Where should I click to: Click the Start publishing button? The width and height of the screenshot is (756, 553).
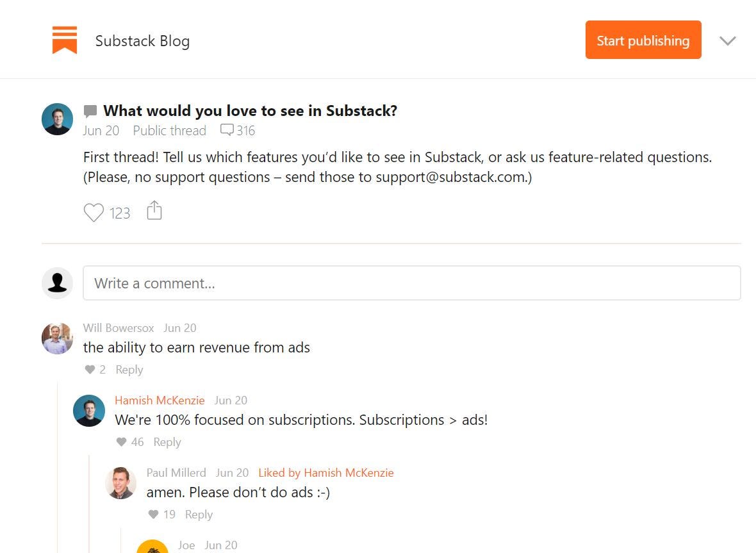click(643, 40)
